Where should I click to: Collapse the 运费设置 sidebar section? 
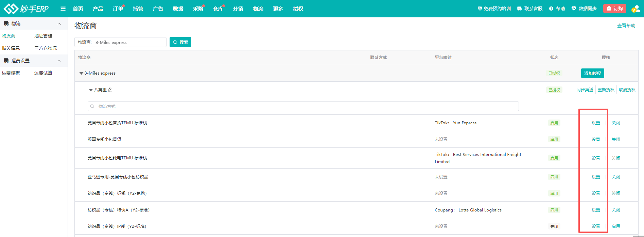59,61
